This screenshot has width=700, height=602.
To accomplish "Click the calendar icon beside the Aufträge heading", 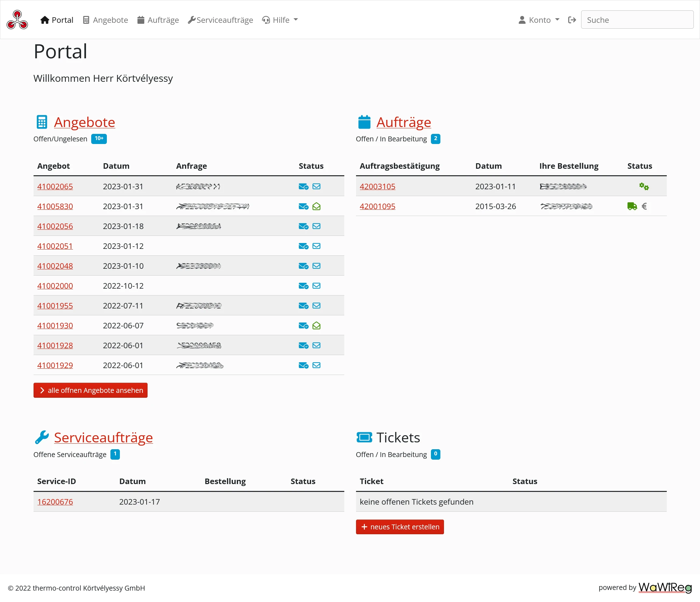I will 364,122.
